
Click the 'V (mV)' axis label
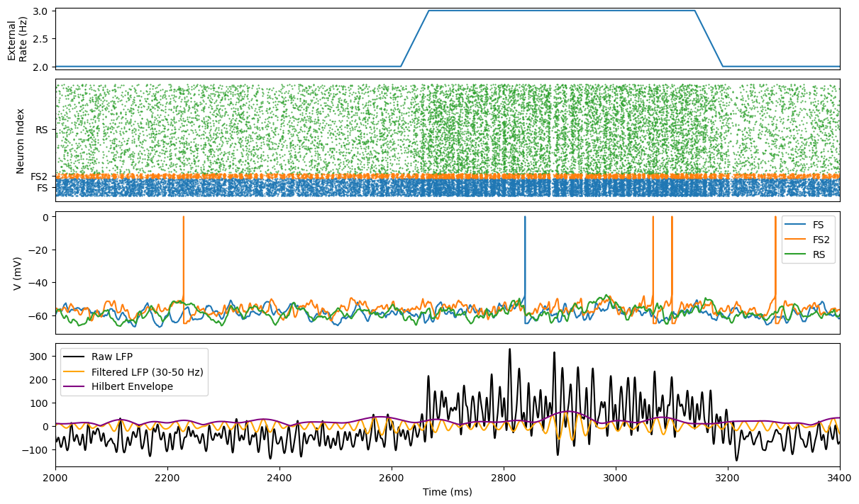(18, 273)
